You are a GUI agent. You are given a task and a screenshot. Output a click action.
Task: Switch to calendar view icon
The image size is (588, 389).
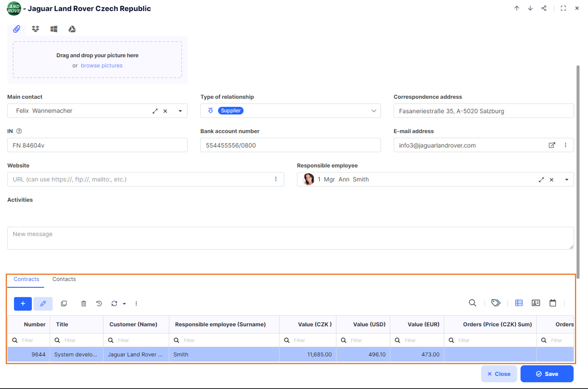[x=553, y=303]
